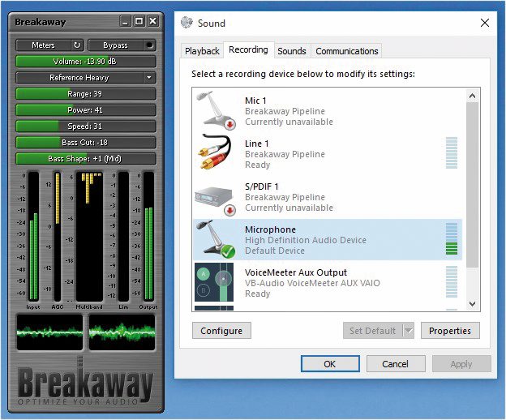506x420 pixels.
Task: Click the Line 1 level meter
Action: click(x=452, y=153)
